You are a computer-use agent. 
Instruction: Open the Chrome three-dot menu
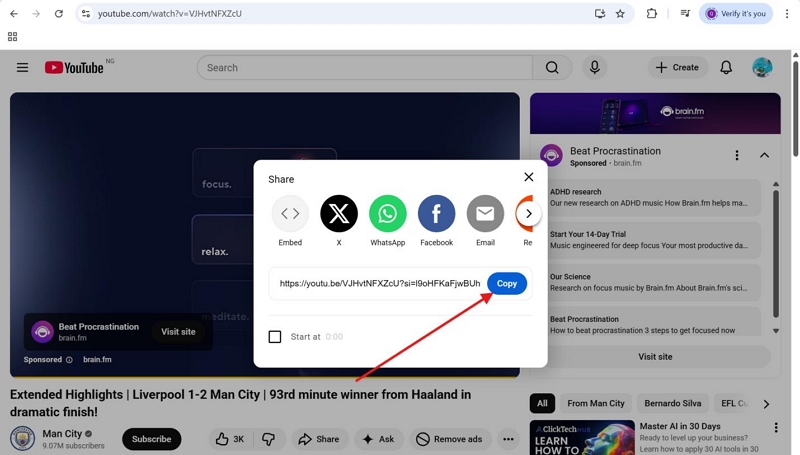(x=787, y=14)
